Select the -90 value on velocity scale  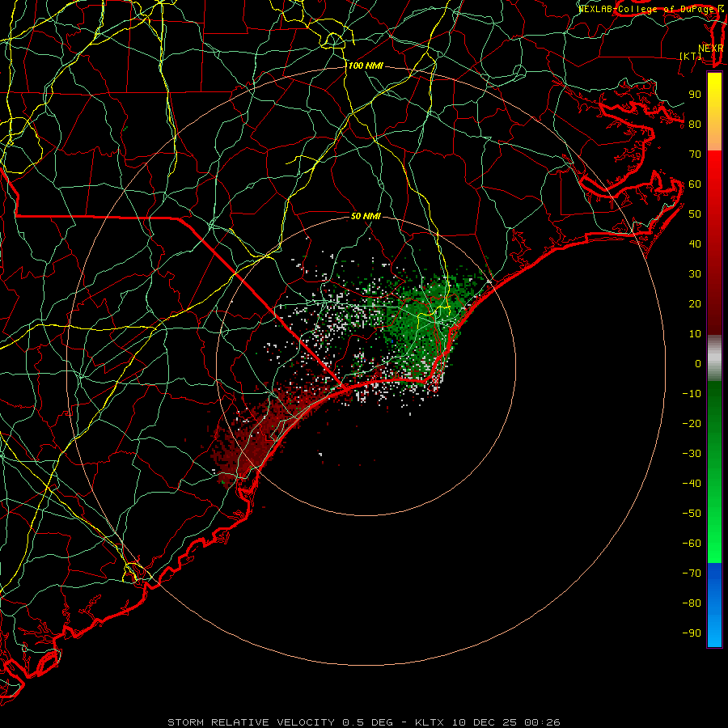click(x=692, y=633)
